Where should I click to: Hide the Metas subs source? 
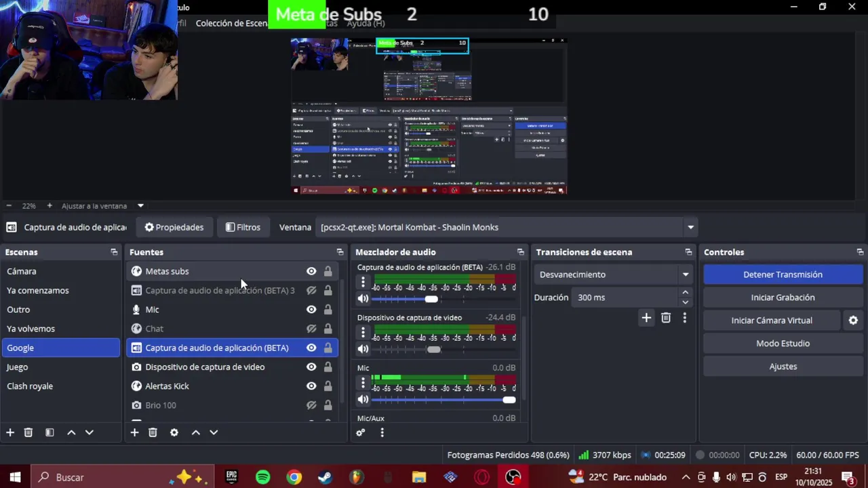point(311,271)
